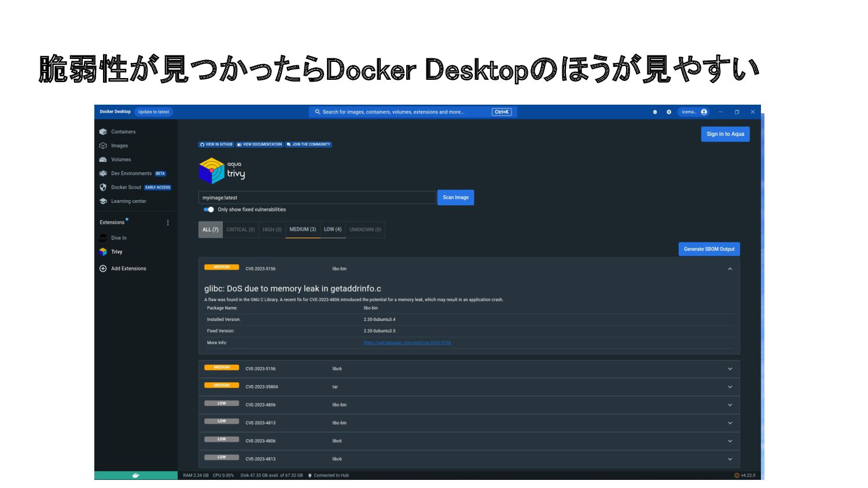Click the Learning center graduation cap icon
Viewport: 868px width, 488px height.
[x=103, y=201]
